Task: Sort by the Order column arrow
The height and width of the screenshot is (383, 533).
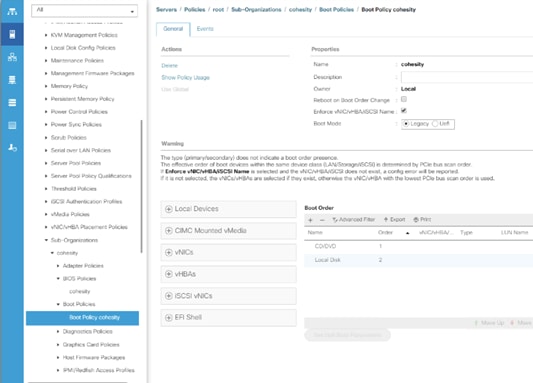Action: point(407,233)
